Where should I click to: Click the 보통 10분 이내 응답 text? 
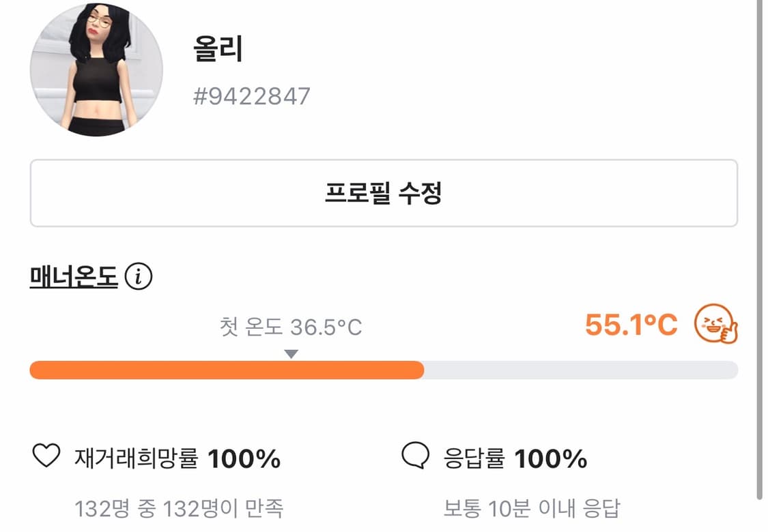(531, 508)
